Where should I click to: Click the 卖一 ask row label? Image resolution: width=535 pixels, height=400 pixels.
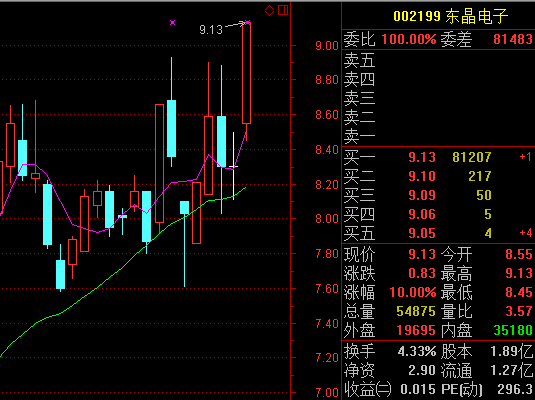pos(359,137)
